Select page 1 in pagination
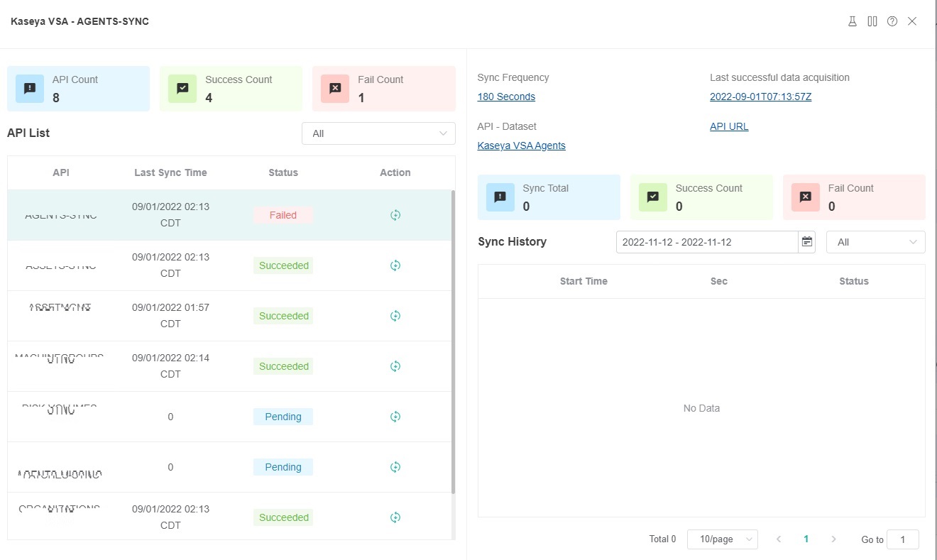Image resolution: width=937 pixels, height=560 pixels. click(x=806, y=539)
